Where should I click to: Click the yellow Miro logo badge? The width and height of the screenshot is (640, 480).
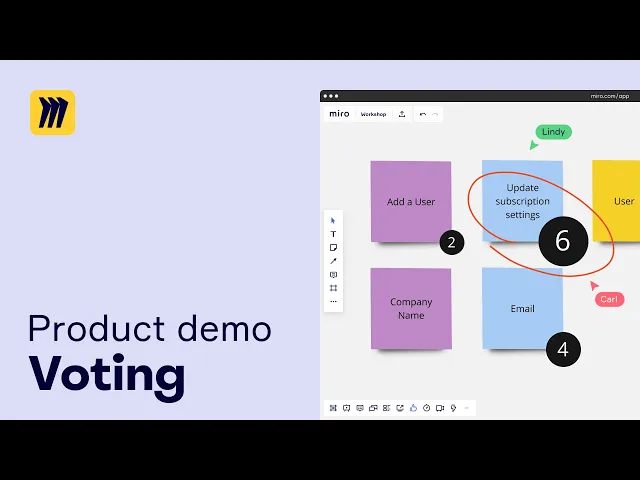53,113
